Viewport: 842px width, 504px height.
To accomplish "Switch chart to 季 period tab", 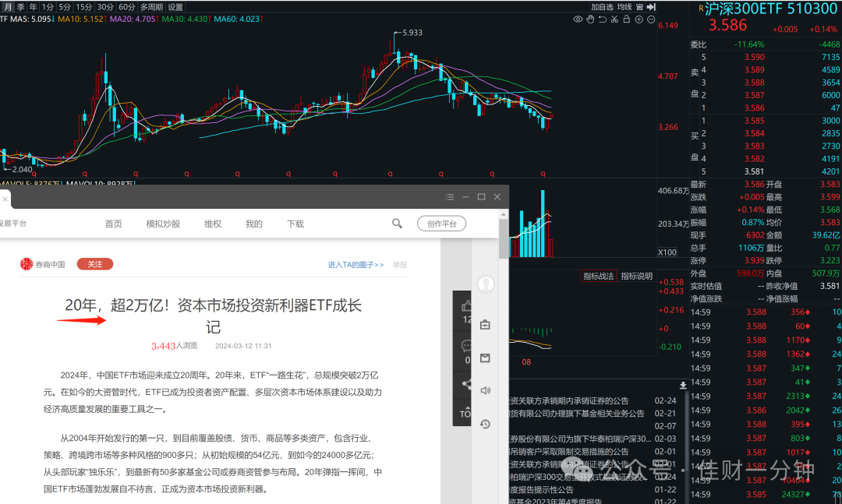I will [x=20, y=7].
